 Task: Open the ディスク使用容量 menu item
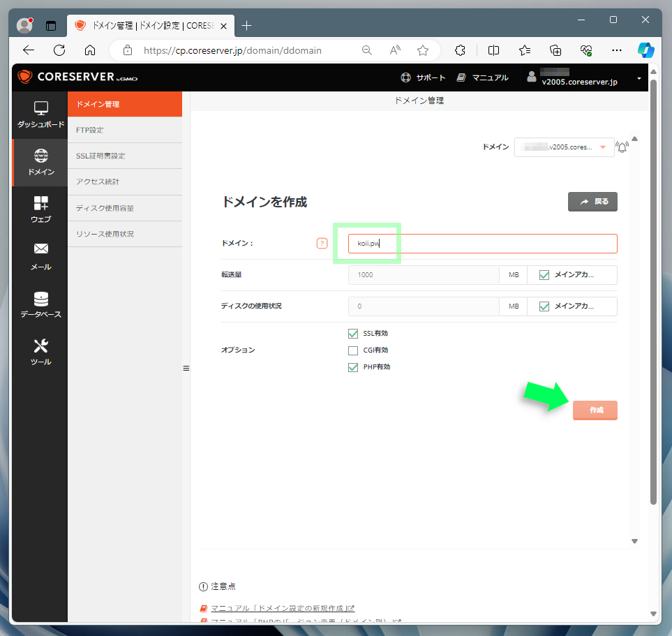pos(125,209)
